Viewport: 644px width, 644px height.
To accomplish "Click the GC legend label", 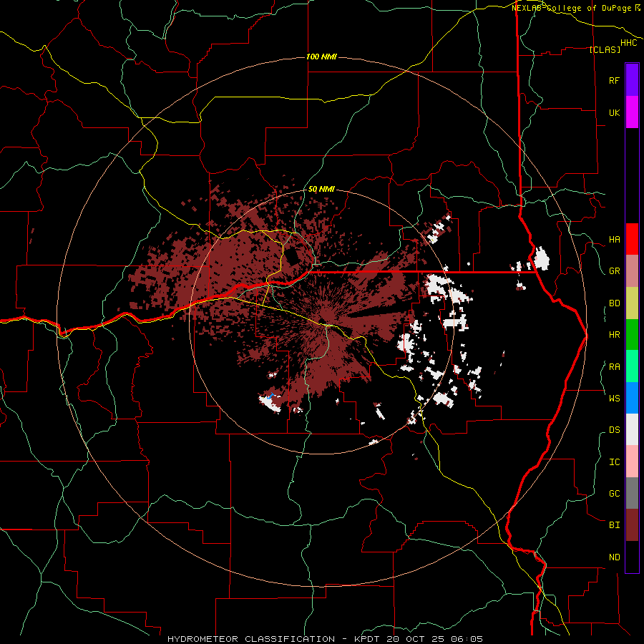I will pyautogui.click(x=614, y=494).
